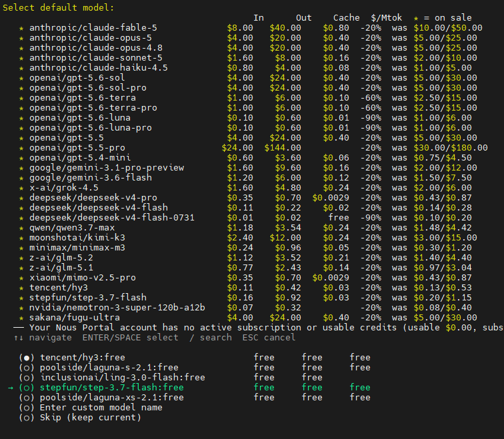Choose Skip (keep current) radio option
Viewport: 504px width, 439px height.
[x=27, y=418]
